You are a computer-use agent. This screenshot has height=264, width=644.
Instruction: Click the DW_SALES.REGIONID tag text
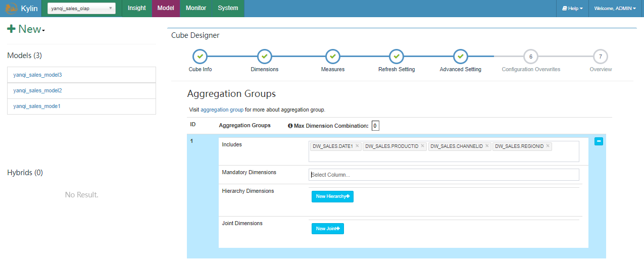pos(519,146)
